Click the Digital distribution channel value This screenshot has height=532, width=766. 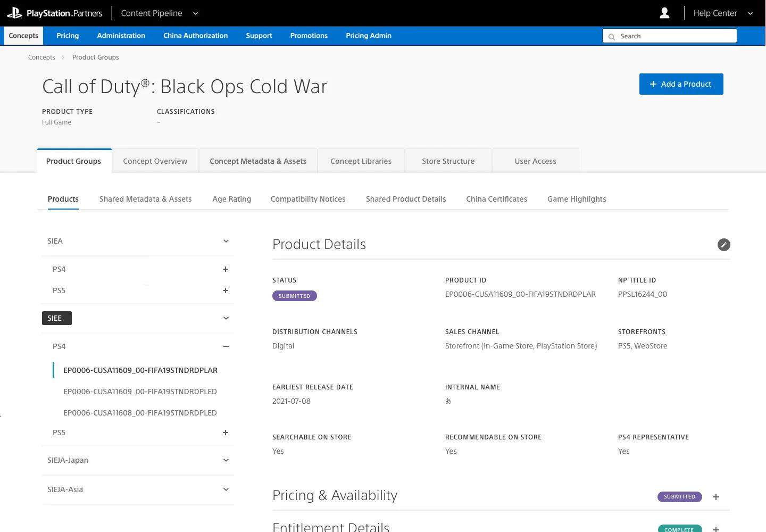point(283,346)
